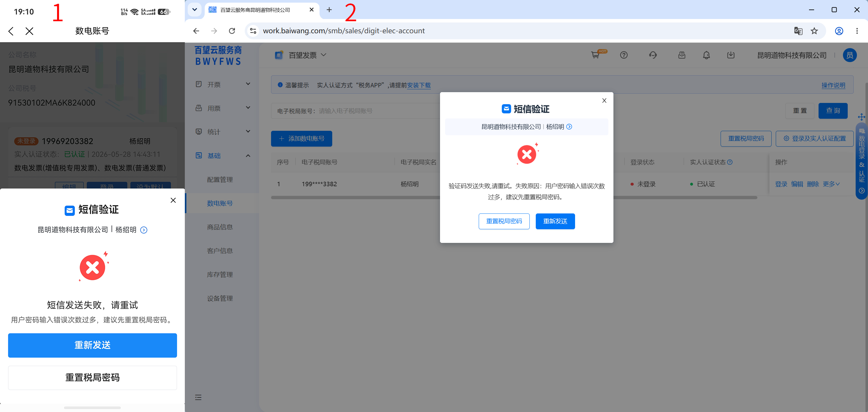Bookmark the page with the star icon
The width and height of the screenshot is (868, 412).
(x=814, y=31)
